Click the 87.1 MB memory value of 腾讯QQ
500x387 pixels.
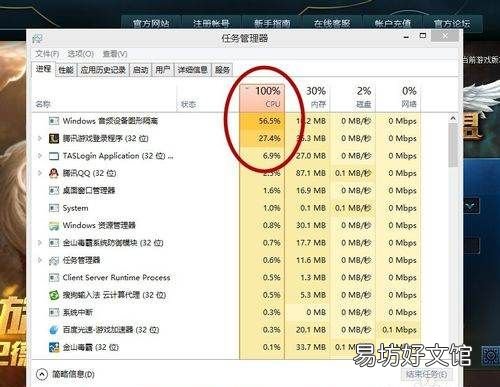click(x=311, y=173)
